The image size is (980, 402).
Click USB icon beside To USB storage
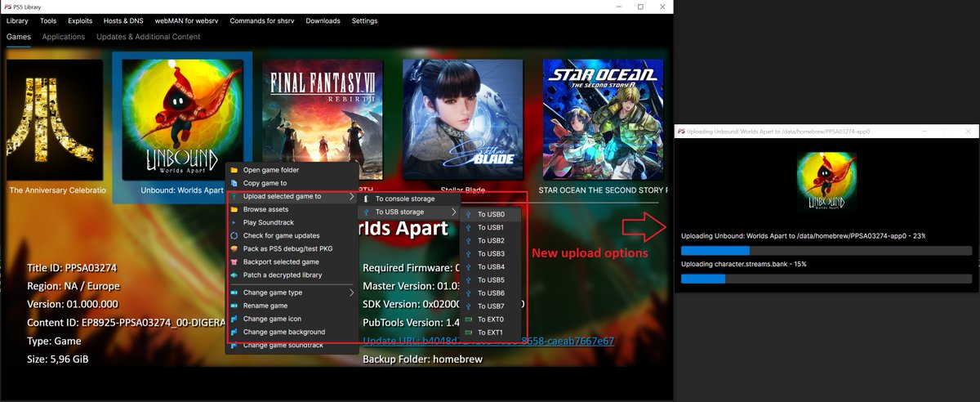(367, 212)
